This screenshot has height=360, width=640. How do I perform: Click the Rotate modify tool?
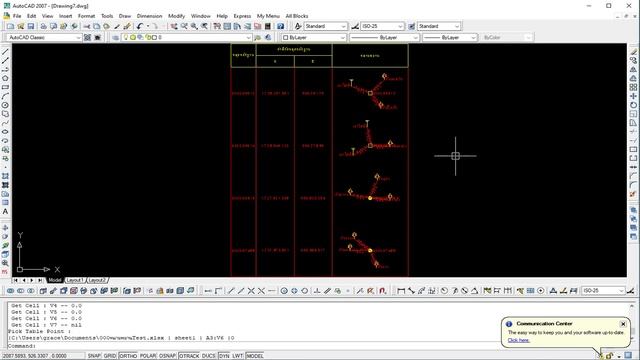click(x=633, y=105)
